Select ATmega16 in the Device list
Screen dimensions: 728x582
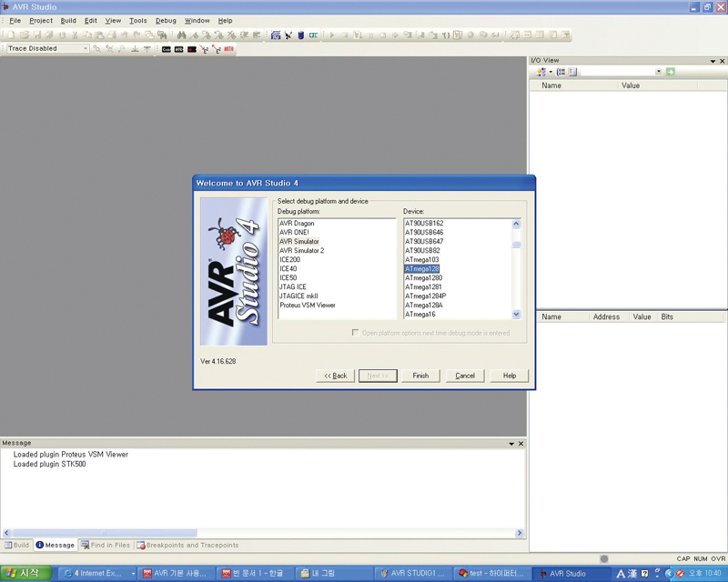pos(420,315)
